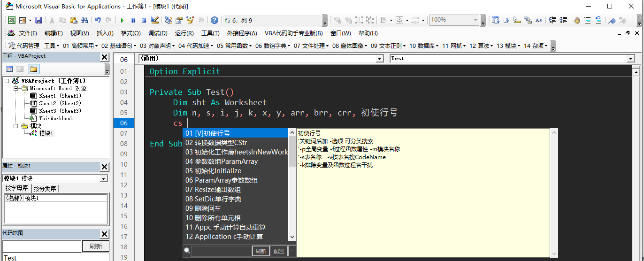Collapse the 模块 folder in the project tree

(15, 126)
